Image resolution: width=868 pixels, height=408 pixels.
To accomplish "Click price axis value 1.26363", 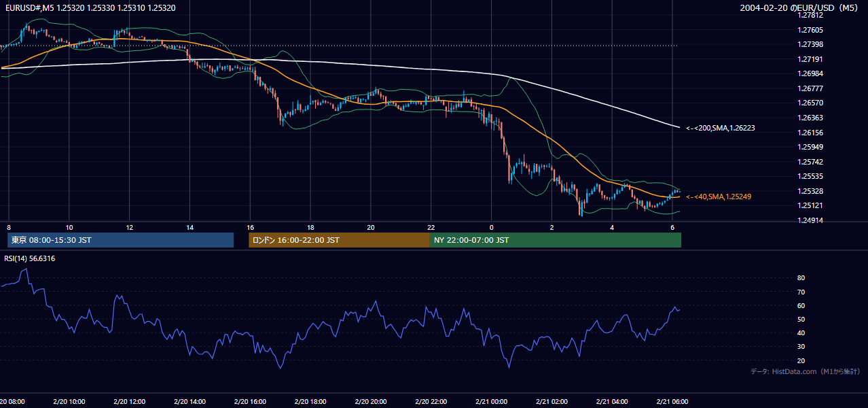I will 811,118.
